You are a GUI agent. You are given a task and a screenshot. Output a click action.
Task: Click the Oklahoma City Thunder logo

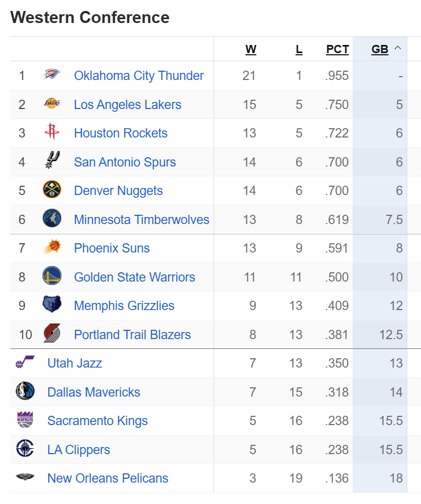click(52, 75)
